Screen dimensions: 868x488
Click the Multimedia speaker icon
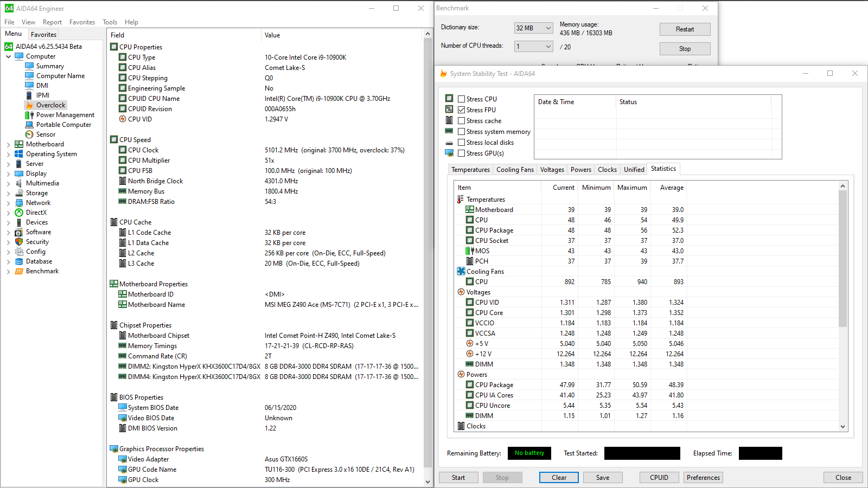19,183
